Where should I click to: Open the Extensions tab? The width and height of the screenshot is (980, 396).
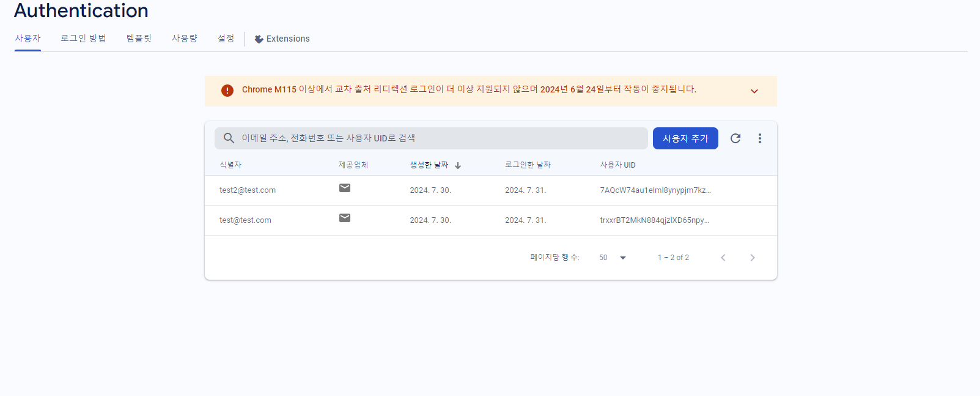click(282, 39)
